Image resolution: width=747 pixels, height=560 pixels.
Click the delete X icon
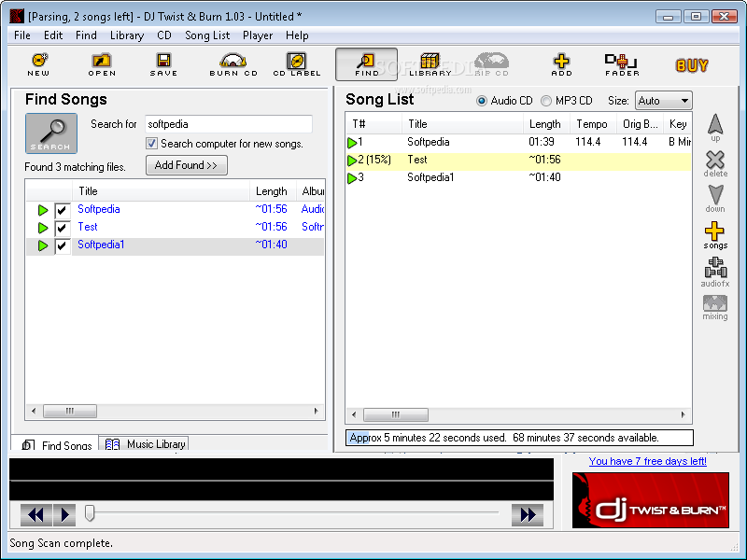pos(715,164)
